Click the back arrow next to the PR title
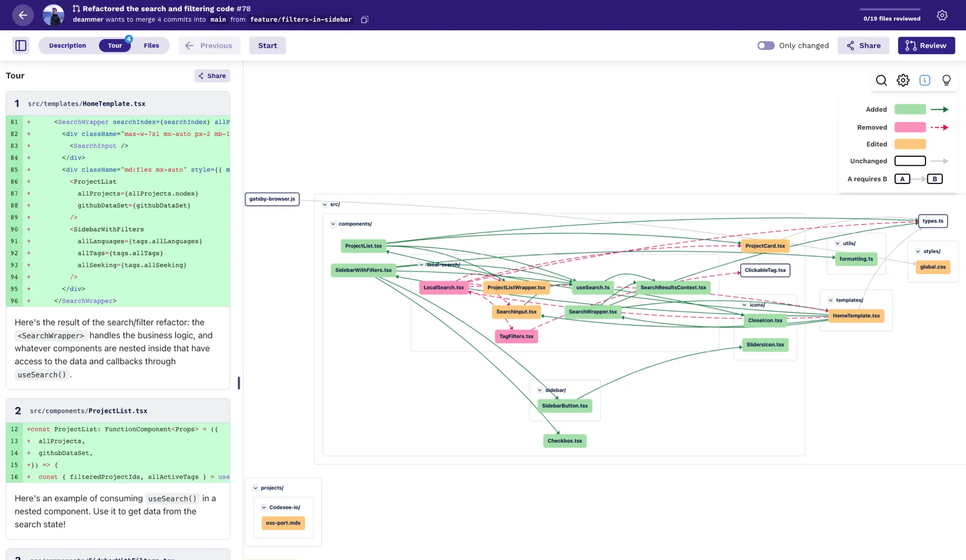This screenshot has height=560, width=966. 23,15
